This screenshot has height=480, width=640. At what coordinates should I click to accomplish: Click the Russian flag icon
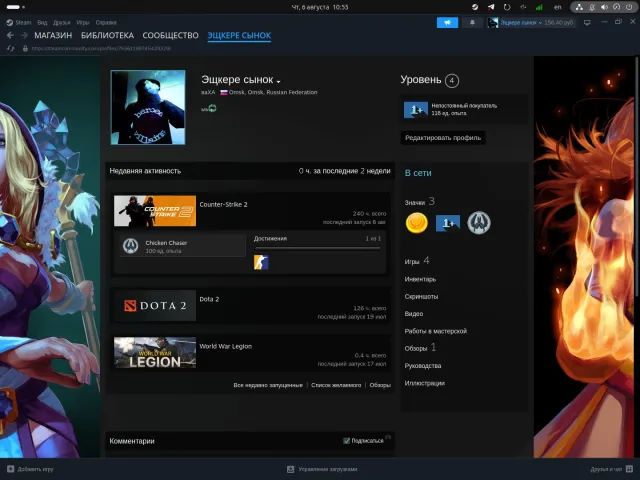pyautogui.click(x=224, y=92)
